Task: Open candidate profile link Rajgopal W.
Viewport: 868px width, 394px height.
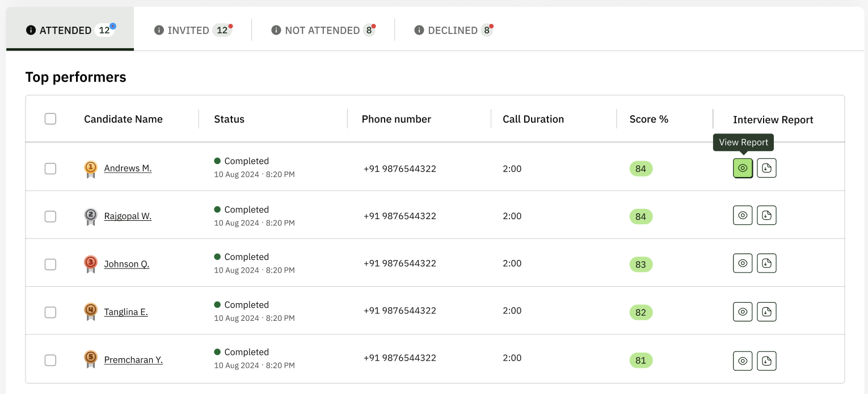Action: pos(128,216)
